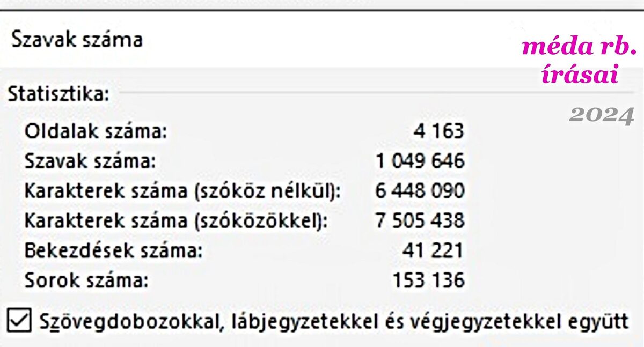Click the 'Oldalak száma:' label

tap(96, 131)
